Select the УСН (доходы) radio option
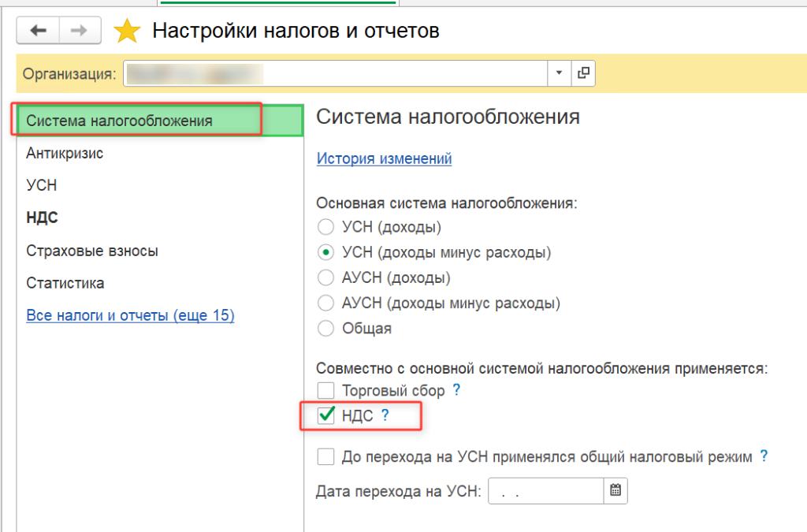 pyautogui.click(x=325, y=228)
